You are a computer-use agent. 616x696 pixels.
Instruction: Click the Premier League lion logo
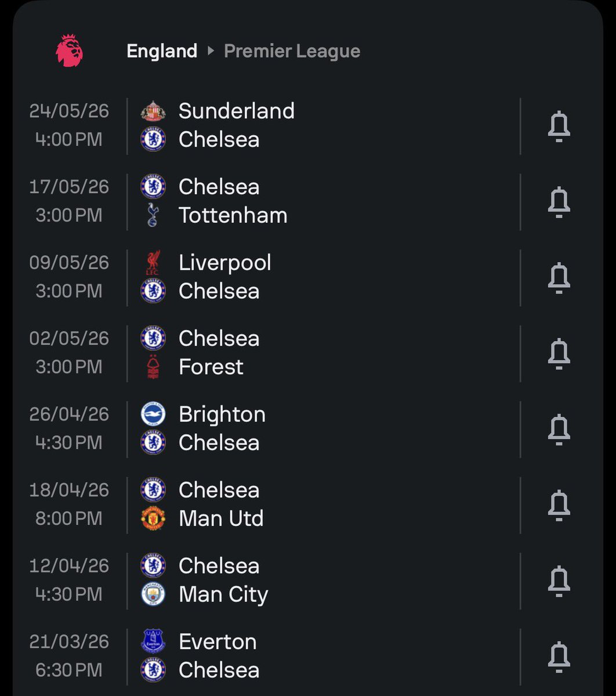point(70,50)
